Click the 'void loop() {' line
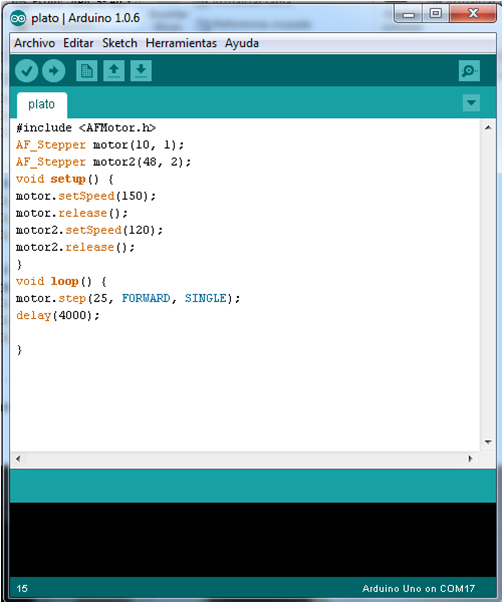The width and height of the screenshot is (502, 602). coord(61,281)
